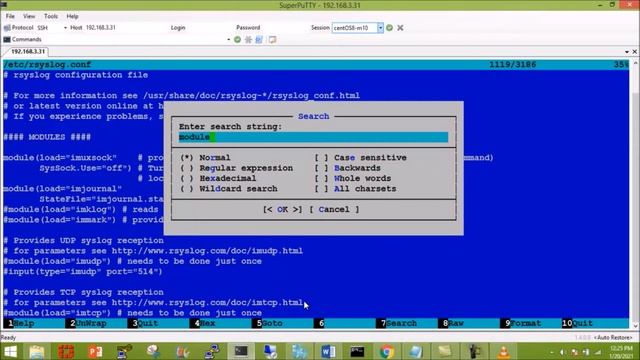The height and width of the screenshot is (360, 640).
Task: Open the Session dropdown arrow
Action: 380,28
